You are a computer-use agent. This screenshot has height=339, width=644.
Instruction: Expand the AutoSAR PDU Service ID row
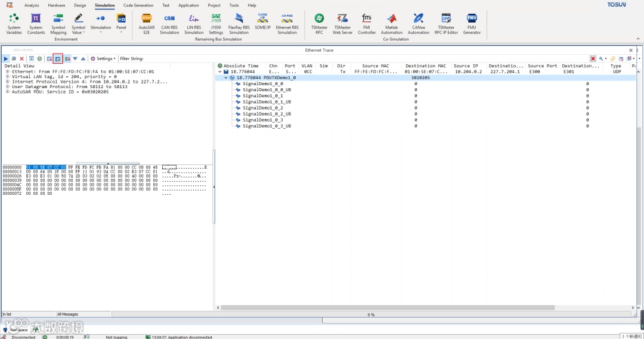(x=7, y=92)
